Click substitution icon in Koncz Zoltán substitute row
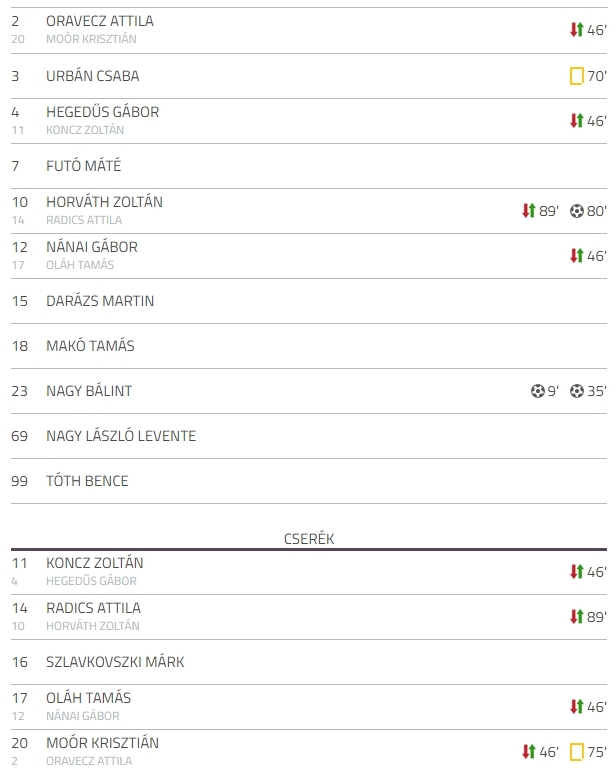The image size is (616, 770). coord(577,572)
